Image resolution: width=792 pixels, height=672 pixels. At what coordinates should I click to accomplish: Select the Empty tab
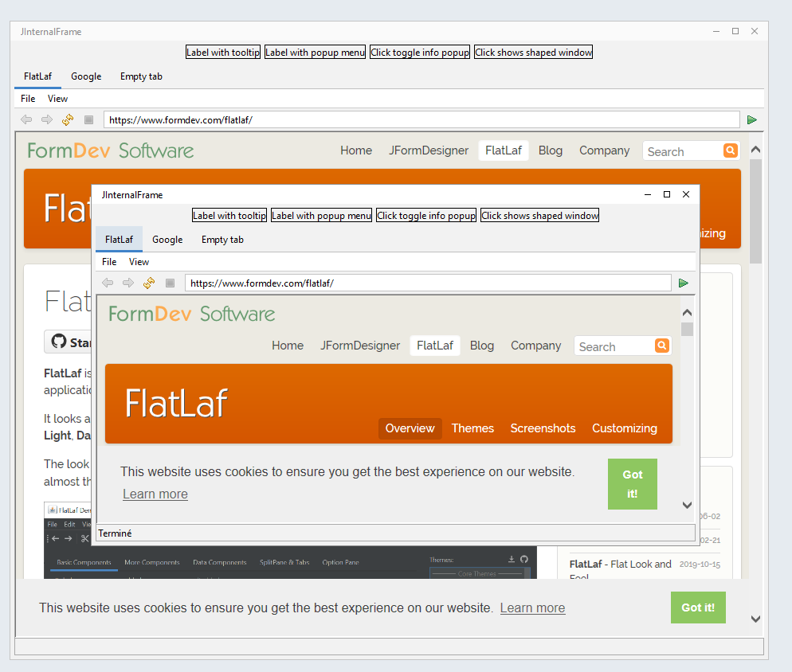click(222, 240)
